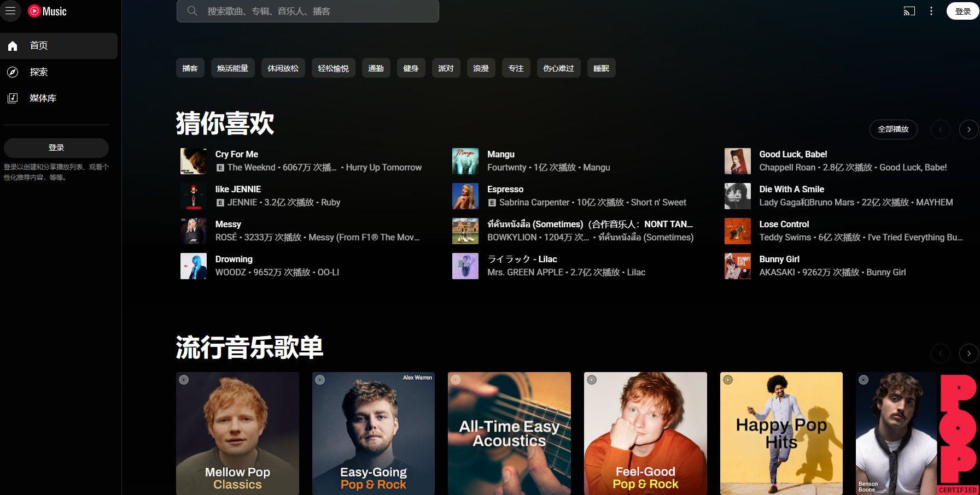Click the 全部播放 button
This screenshot has height=495, width=980.
[x=894, y=129]
